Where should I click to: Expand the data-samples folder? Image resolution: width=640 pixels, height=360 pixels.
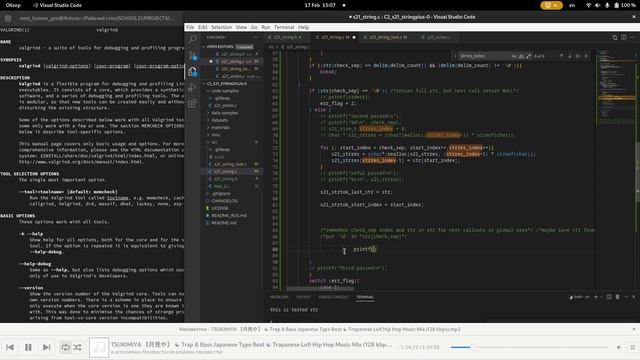tap(231, 113)
